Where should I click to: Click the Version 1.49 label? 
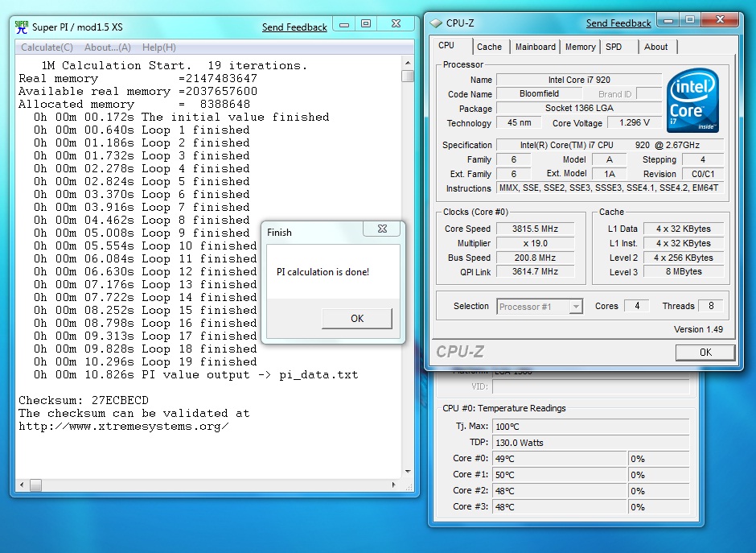click(x=698, y=329)
